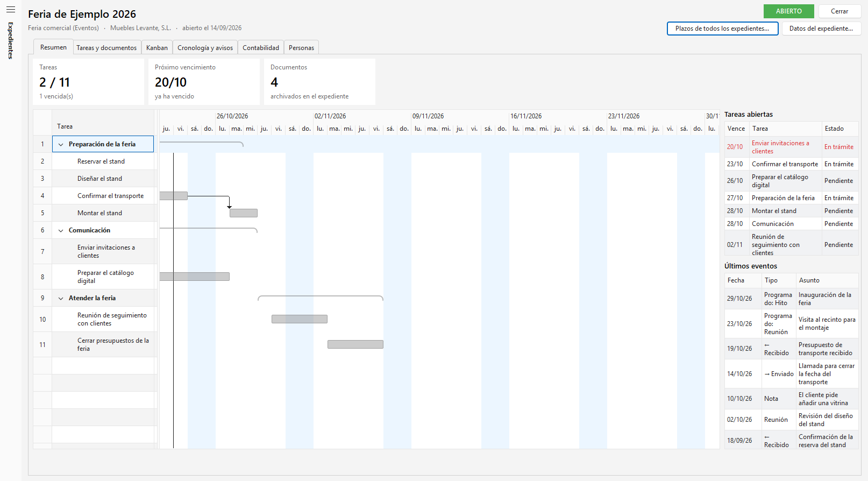
Task: Select Comunicación row in Tareas abiertas
Action: click(791, 224)
